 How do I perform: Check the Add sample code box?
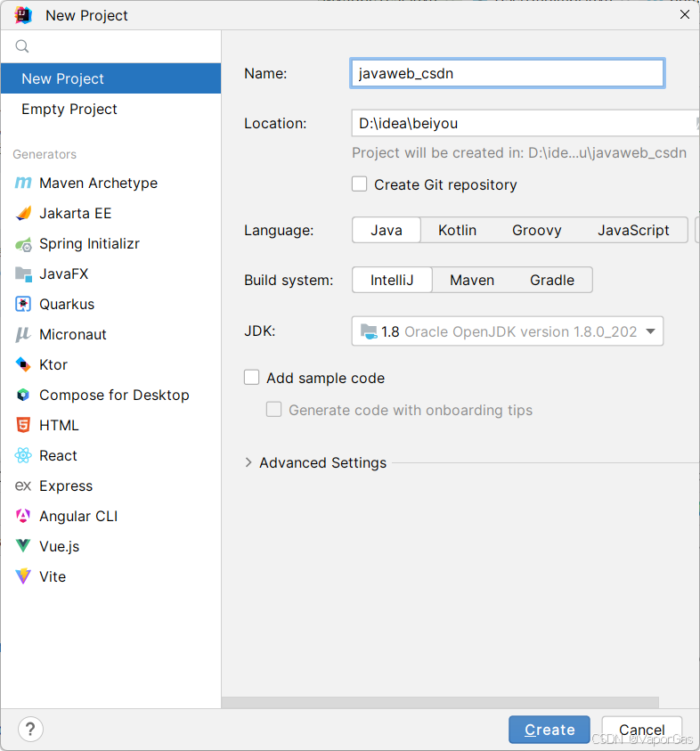pyautogui.click(x=252, y=378)
